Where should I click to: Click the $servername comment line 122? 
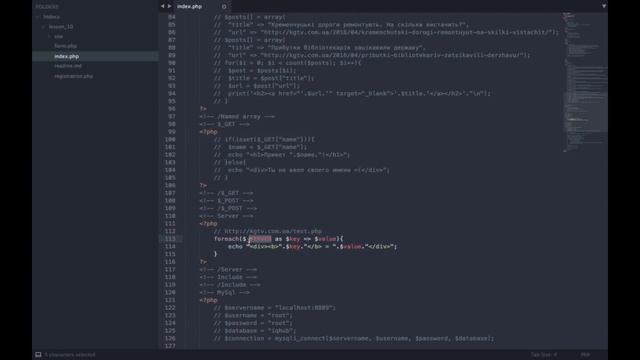(x=274, y=308)
